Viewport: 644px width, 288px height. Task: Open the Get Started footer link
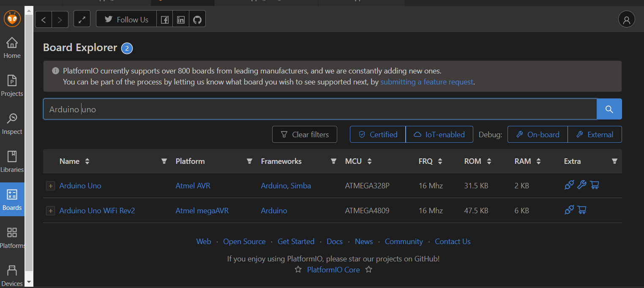coord(296,242)
